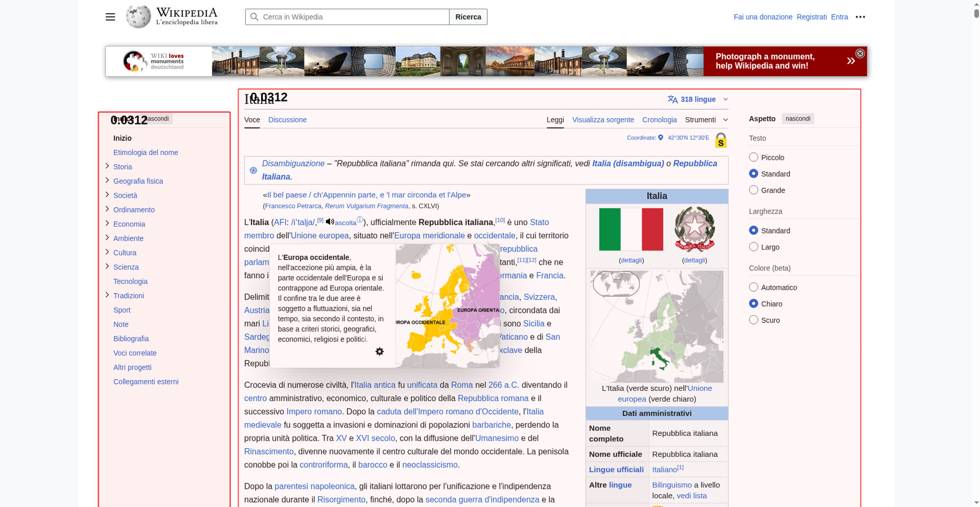Screen dimensions: 980x507
Task: Click Fai una donazione link
Action: (x=762, y=17)
